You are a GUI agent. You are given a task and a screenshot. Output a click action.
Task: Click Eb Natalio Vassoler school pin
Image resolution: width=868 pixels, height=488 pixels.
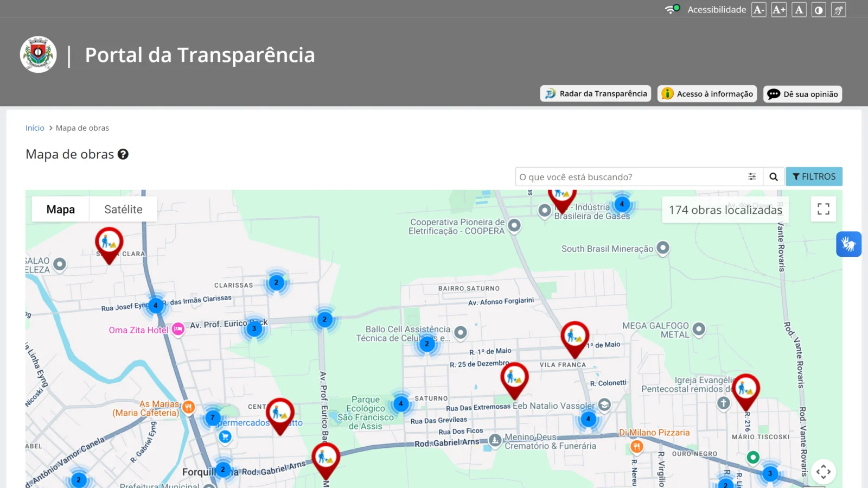604,404
